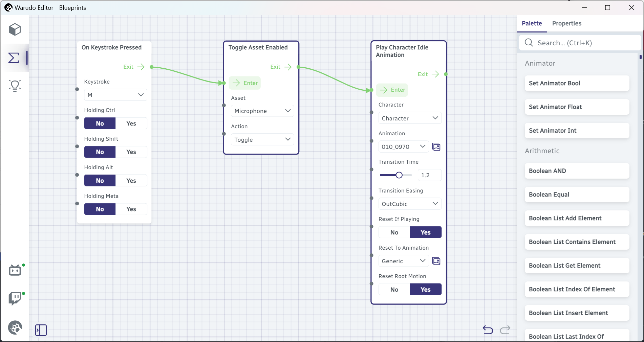Click the Animator category heading
The height and width of the screenshot is (342, 644).
coord(540,63)
